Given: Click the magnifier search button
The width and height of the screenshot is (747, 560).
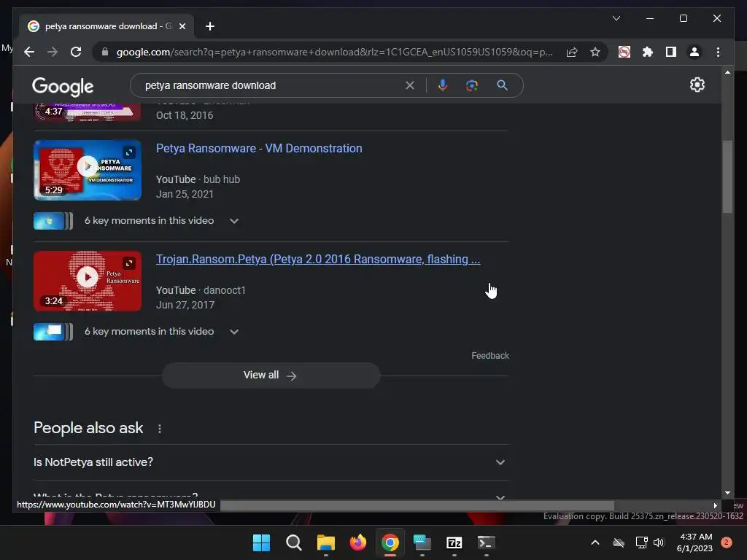Looking at the screenshot, I should pyautogui.click(x=502, y=85).
